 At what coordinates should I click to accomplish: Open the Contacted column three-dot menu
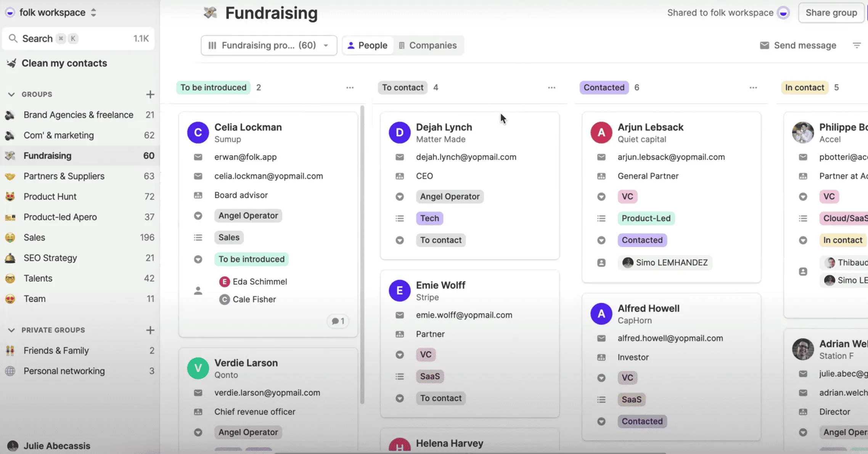pyautogui.click(x=753, y=88)
